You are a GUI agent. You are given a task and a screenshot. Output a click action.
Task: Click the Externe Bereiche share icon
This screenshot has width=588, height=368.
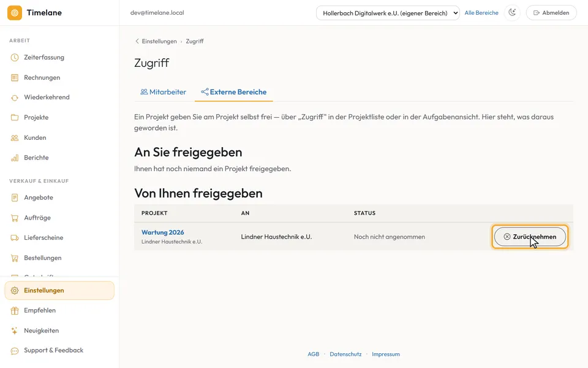tap(205, 92)
